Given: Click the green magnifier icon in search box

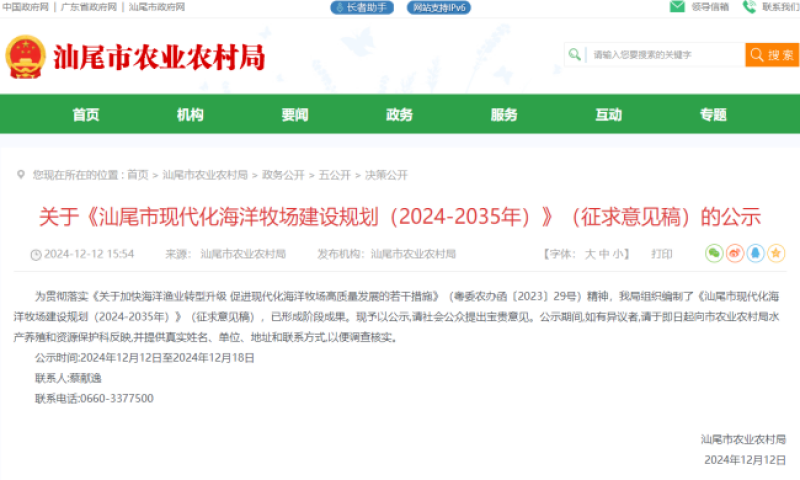Looking at the screenshot, I should pos(574,54).
